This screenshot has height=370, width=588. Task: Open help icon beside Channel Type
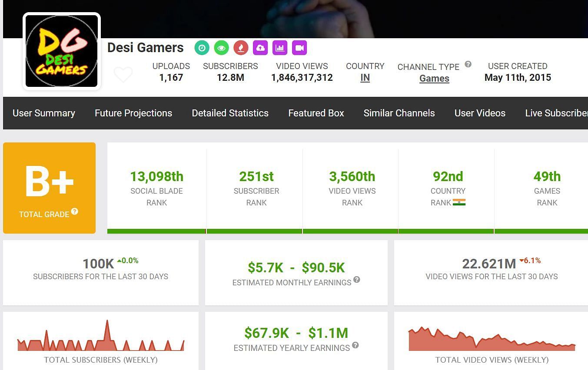coord(468,64)
